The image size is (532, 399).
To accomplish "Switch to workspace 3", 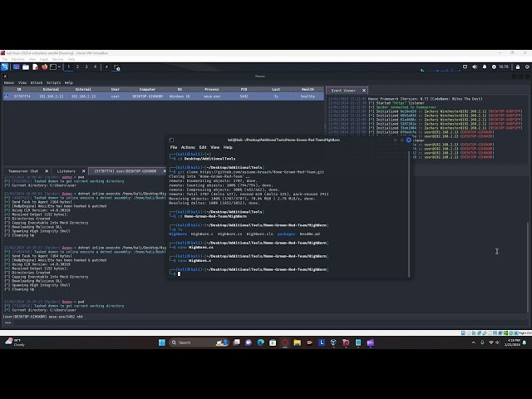I will tap(86, 66).
